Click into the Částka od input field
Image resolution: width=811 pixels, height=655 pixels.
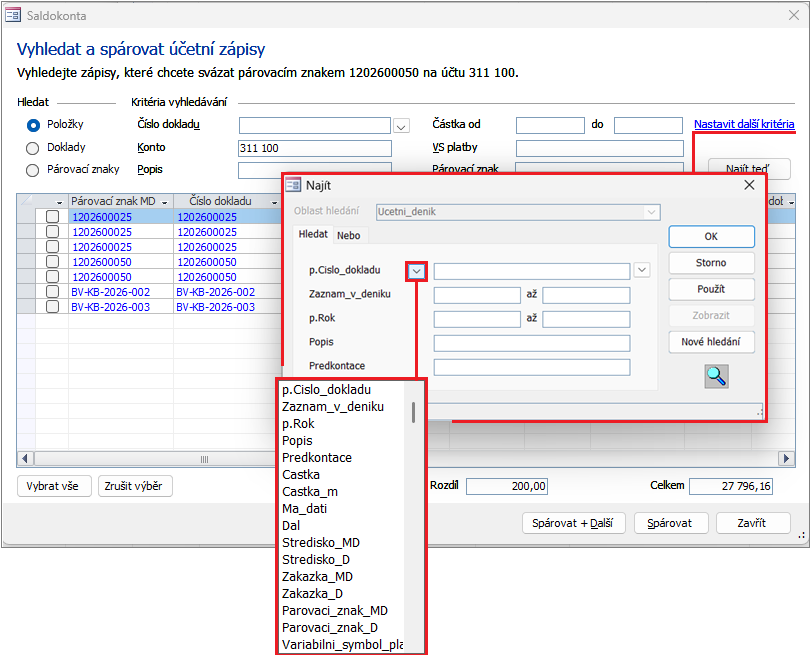pos(550,126)
